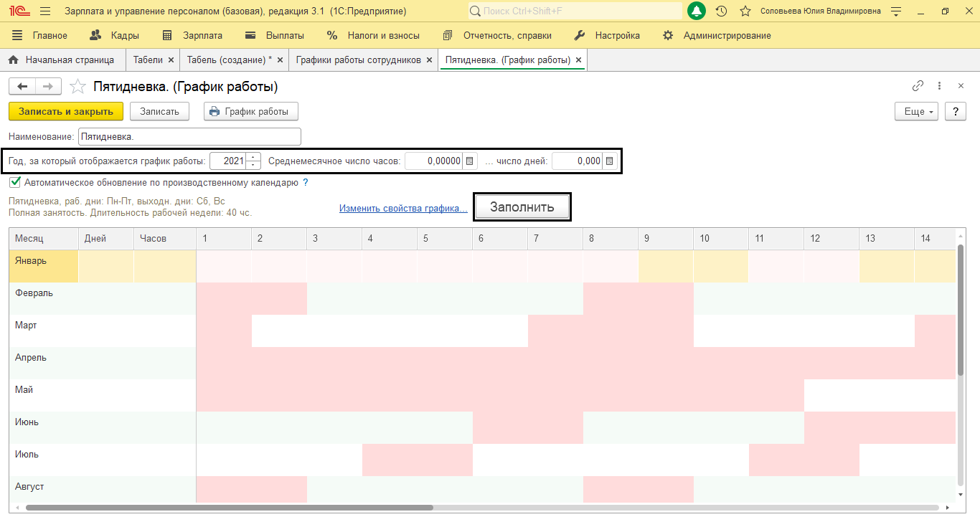Open the history clock icon
980x522 pixels.
721,11
